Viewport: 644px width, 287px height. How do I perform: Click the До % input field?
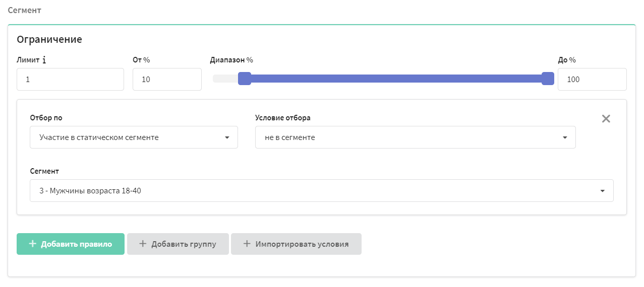pos(592,80)
